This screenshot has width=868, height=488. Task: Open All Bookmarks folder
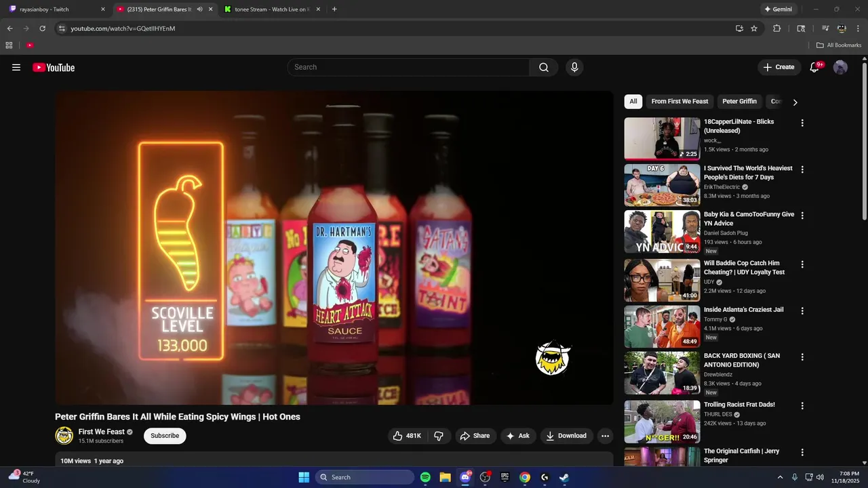(x=839, y=45)
